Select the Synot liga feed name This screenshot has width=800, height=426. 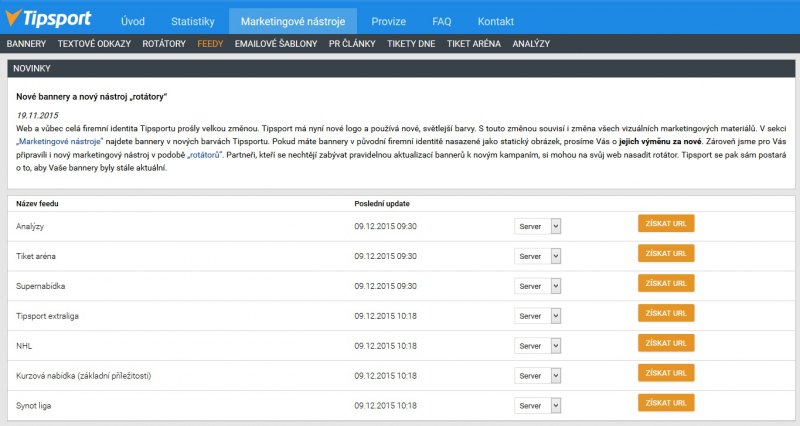[33, 406]
